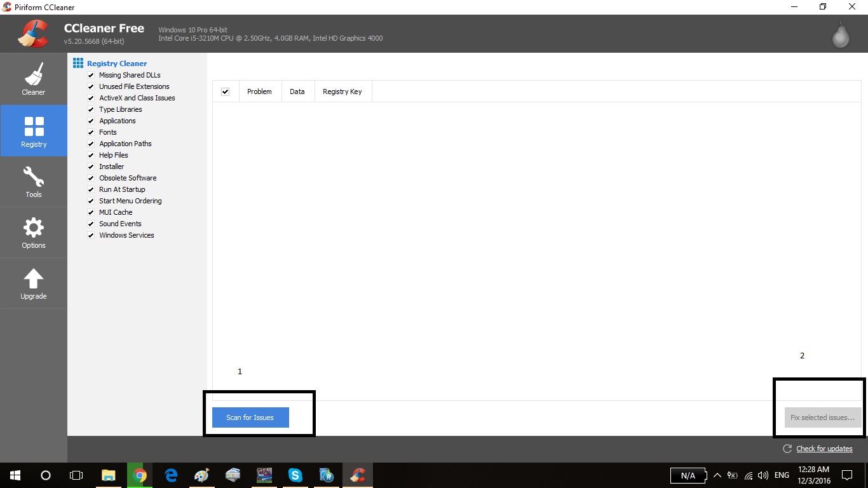Open Cortana search circle on taskbar
Screen dimensions: 868x488
[x=46, y=475]
